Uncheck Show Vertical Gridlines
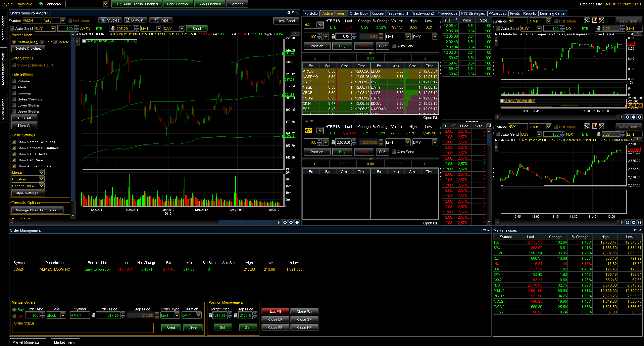This screenshot has height=346, width=644. (x=14, y=142)
